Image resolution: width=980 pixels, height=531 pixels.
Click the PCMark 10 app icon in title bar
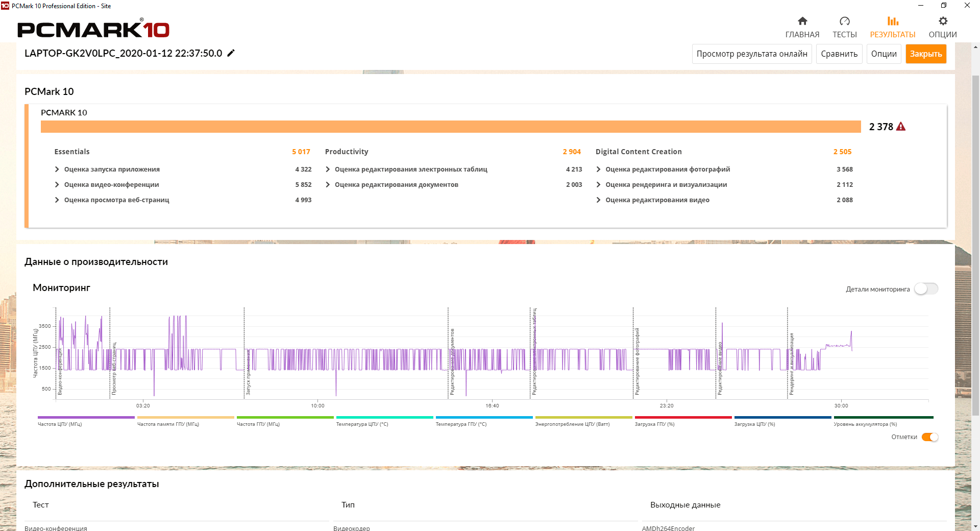5,6
